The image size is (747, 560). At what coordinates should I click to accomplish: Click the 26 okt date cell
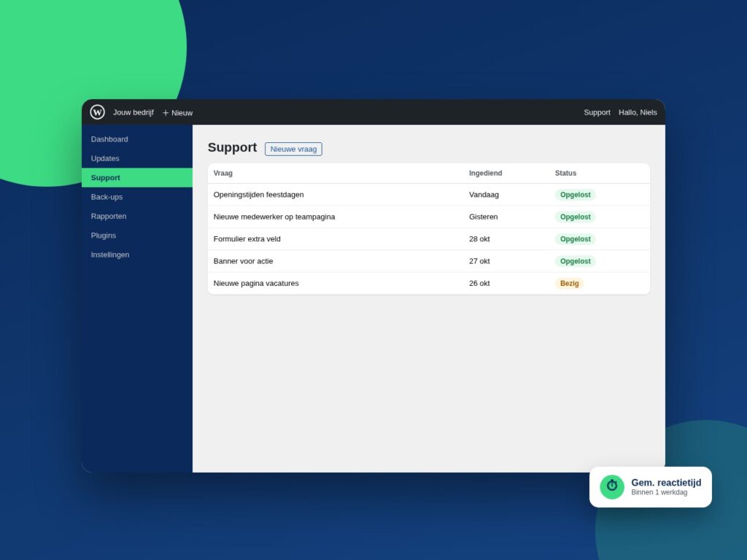[479, 284]
